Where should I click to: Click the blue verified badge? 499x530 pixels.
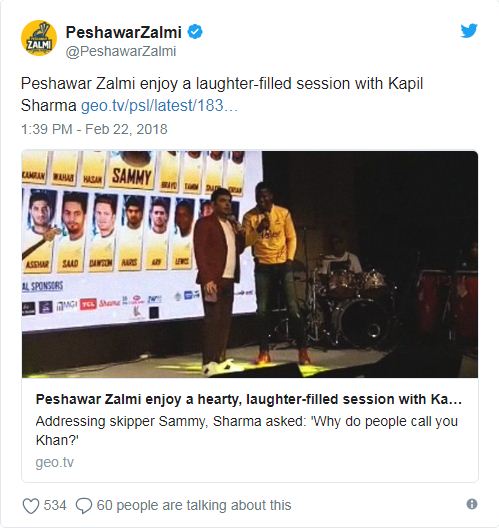[195, 32]
